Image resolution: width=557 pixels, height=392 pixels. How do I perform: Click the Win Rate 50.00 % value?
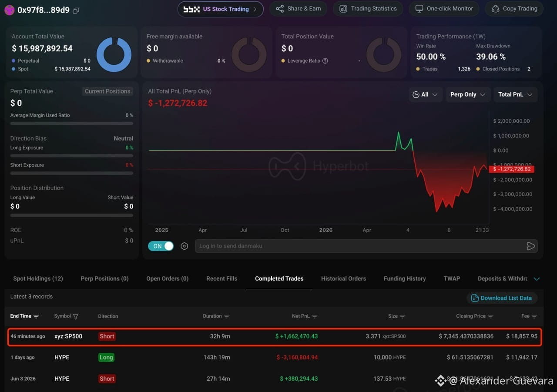coord(431,57)
